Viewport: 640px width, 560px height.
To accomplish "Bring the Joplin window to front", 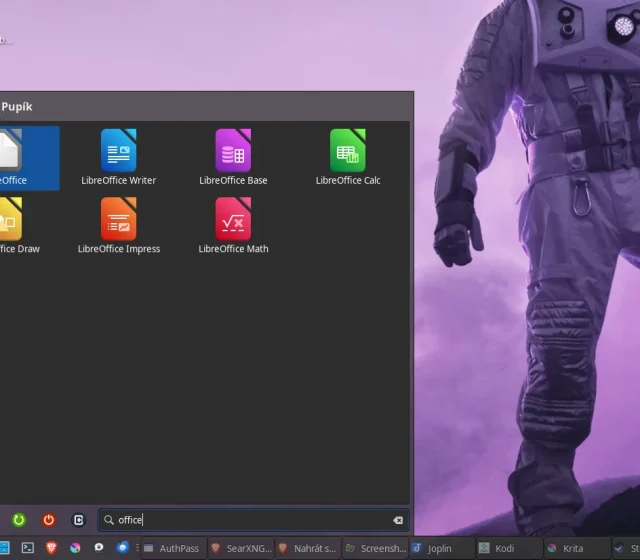I will point(442,548).
